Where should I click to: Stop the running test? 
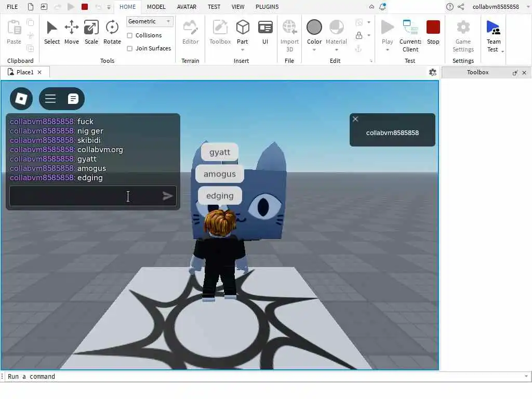(x=433, y=32)
